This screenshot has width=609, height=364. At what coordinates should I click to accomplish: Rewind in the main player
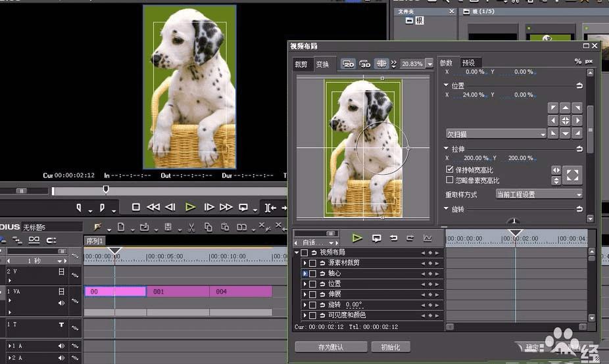pos(153,207)
